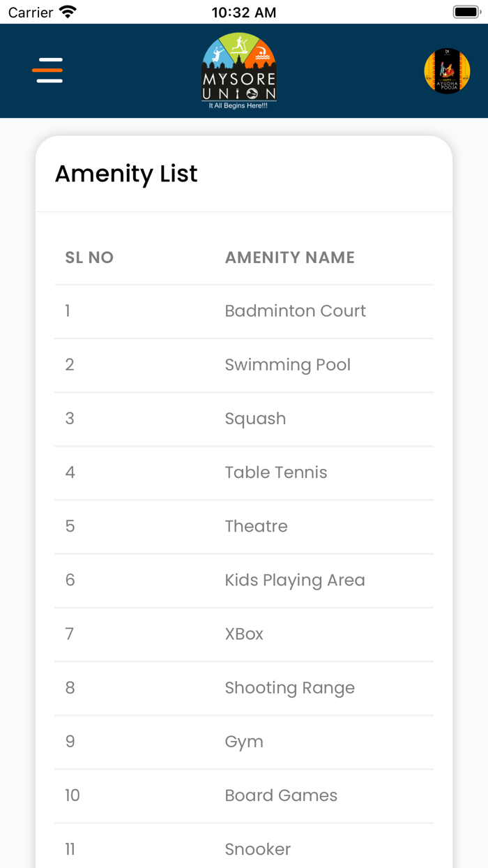Tap the Gym amenity
This screenshot has height=868, width=488.
[x=244, y=742]
